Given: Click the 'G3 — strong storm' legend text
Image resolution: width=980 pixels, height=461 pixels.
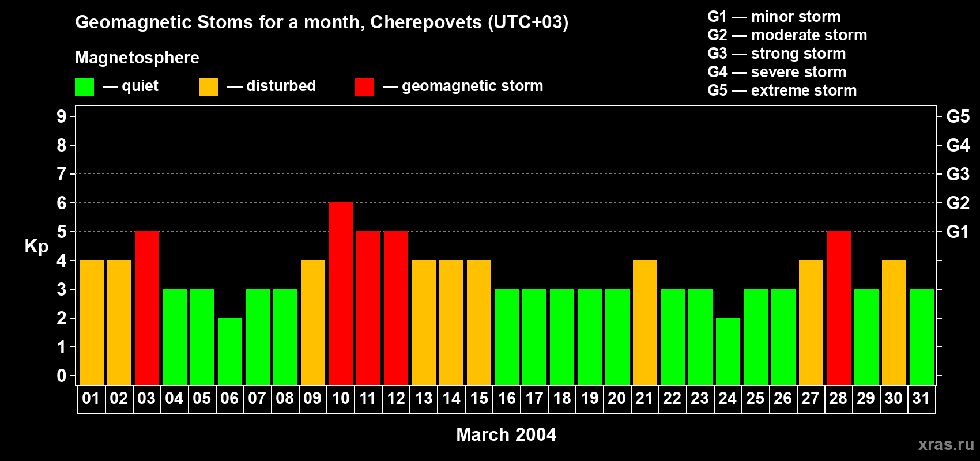Looking at the screenshot, I should (x=777, y=54).
